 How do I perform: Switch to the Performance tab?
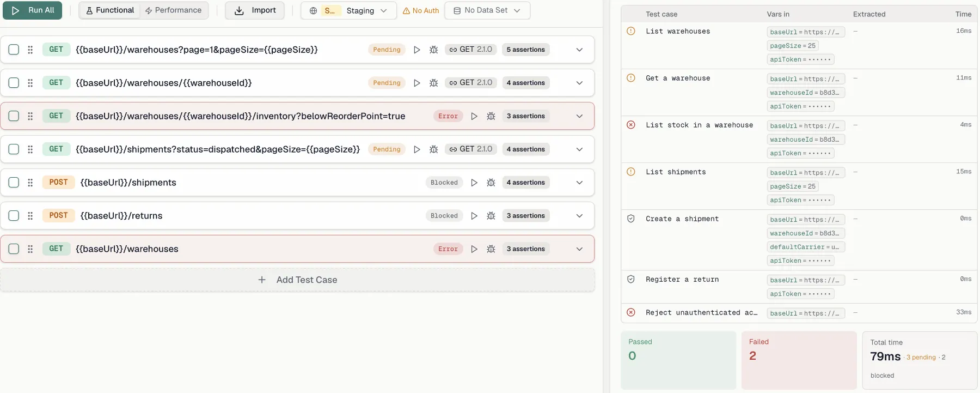point(173,10)
